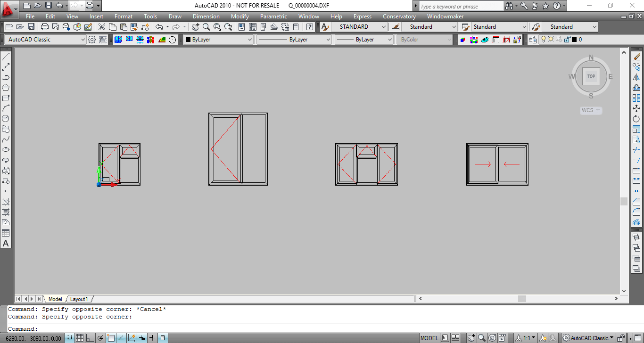This screenshot has height=343, width=644.
Task: Click the Cut scissors icon
Action: tap(101, 27)
